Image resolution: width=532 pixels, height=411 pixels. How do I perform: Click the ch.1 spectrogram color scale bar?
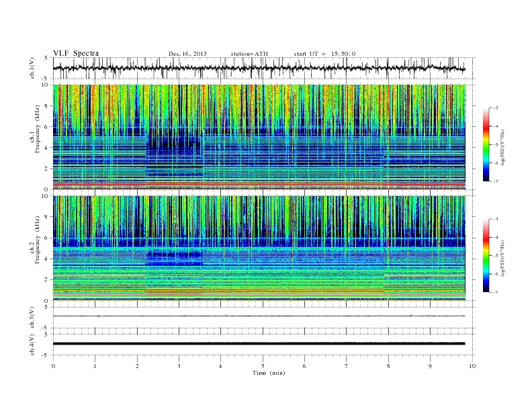click(486, 145)
